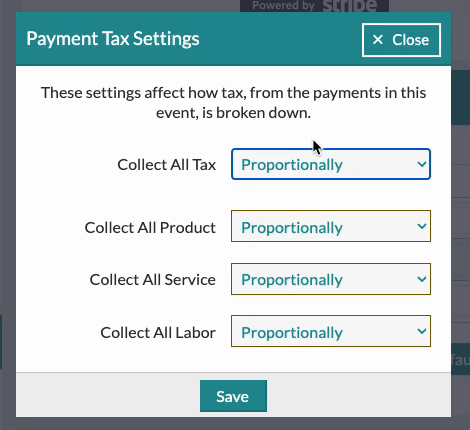Open the Collect All Tax dropdown
The width and height of the screenshot is (470, 430).
pyautogui.click(x=331, y=164)
